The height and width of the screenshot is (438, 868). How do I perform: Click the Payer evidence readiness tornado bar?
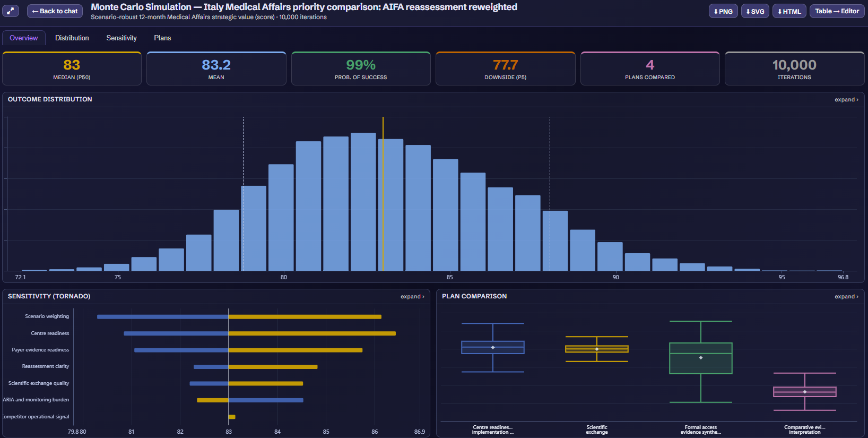[x=248, y=350]
